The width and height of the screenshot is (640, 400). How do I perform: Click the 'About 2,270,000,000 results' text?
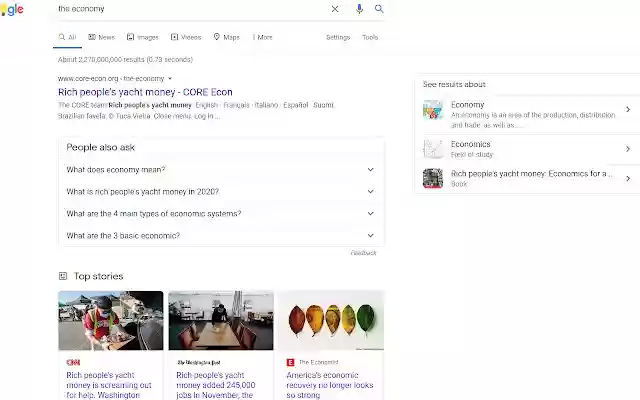125,60
